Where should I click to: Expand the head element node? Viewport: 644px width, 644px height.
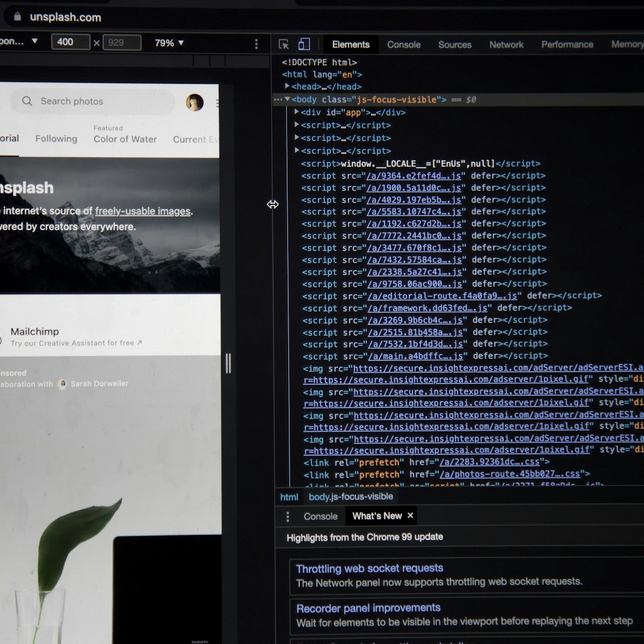(x=287, y=86)
